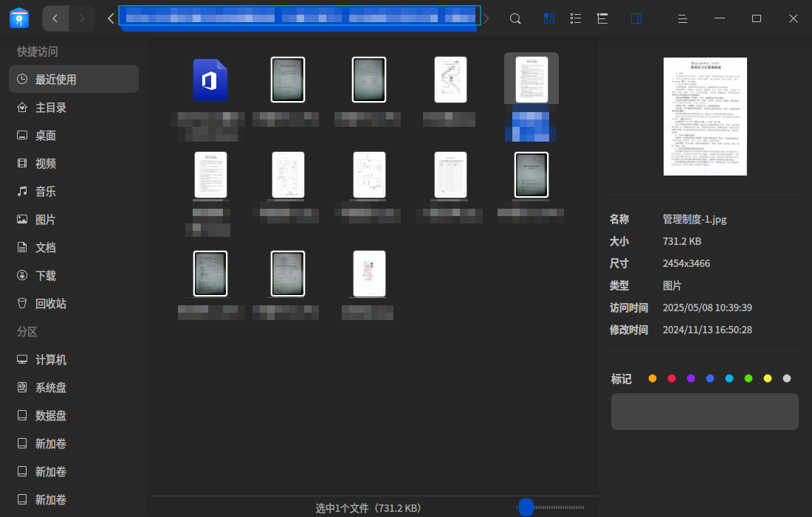
Task: Switch to icon grid view
Action: 549,18
